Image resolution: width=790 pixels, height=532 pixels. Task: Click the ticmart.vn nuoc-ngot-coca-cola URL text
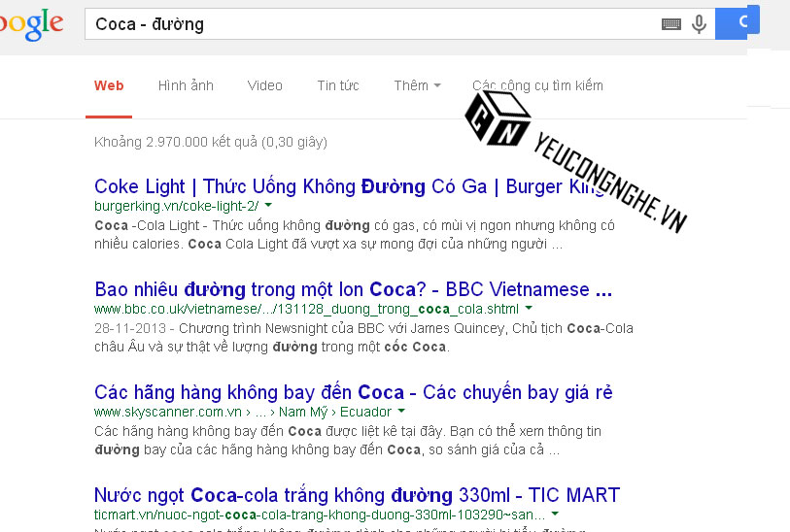[320, 515]
